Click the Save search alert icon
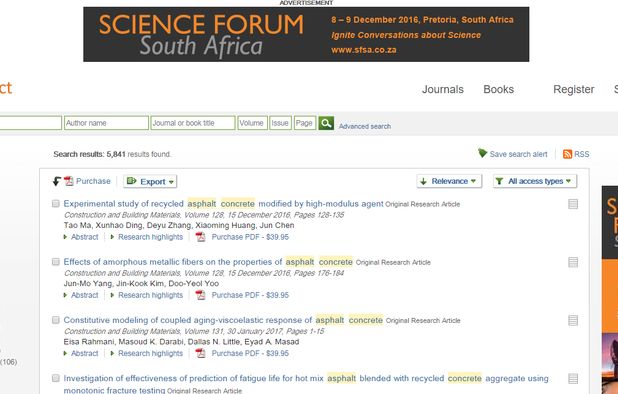Image resolution: width=618 pixels, height=394 pixels. tap(482, 153)
